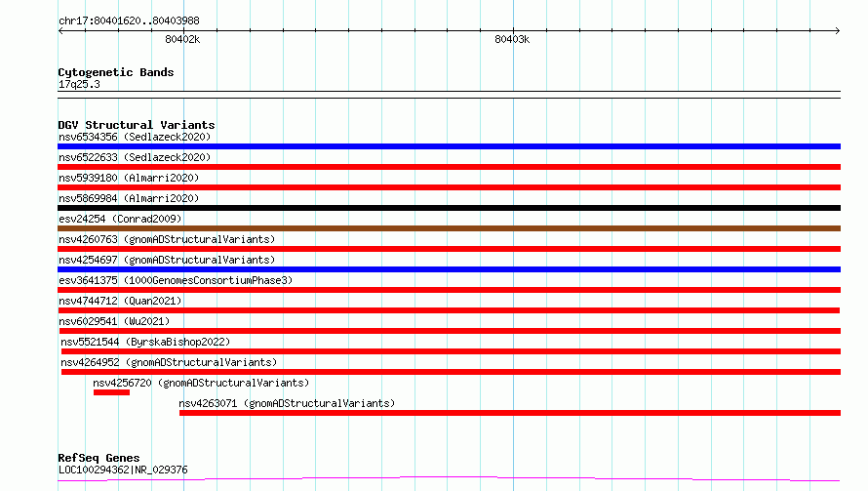
Task: Click the red bar for esv3641375
Action: 449,290
